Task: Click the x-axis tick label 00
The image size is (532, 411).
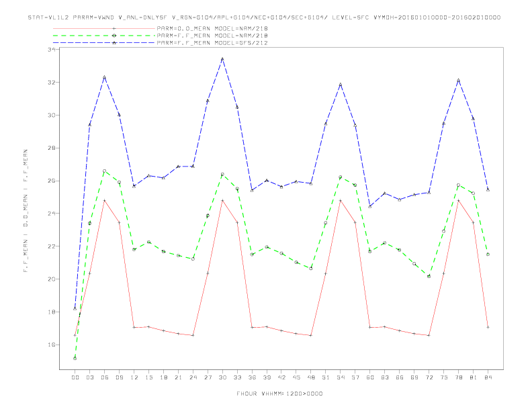Action: (x=75, y=377)
